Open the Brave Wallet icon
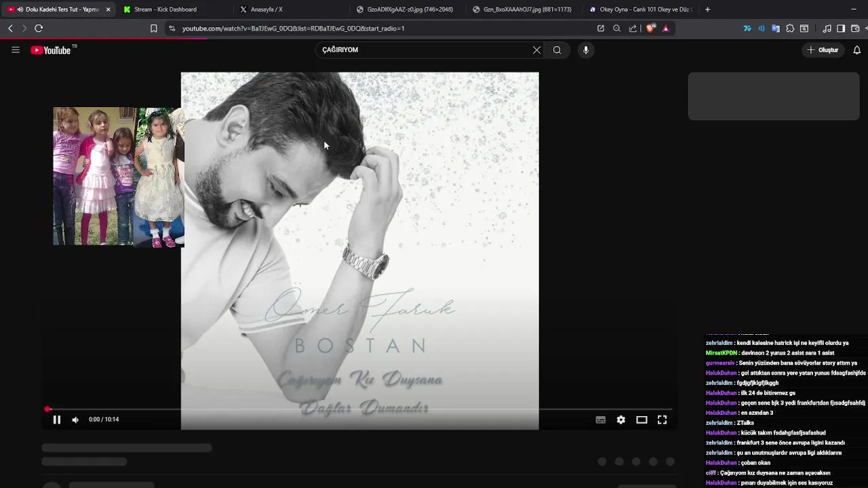This screenshot has height=488, width=868. coord(855,28)
